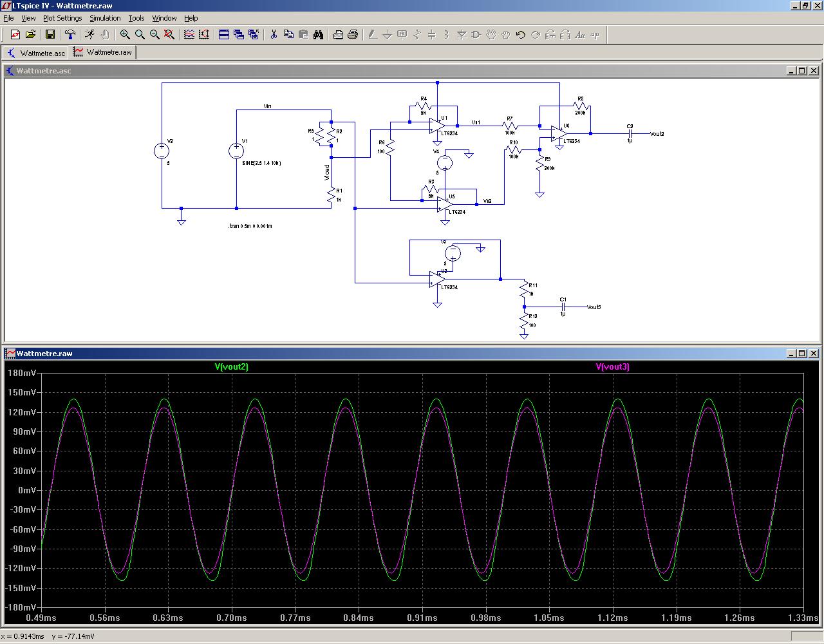
Task: Open the Control Panel hammer icon
Action: pyautogui.click(x=70, y=35)
